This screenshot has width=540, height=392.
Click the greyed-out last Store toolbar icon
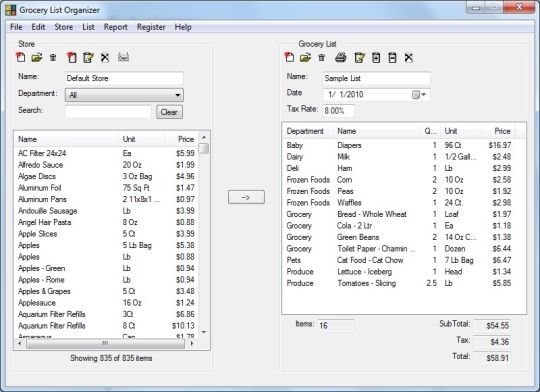pos(123,57)
